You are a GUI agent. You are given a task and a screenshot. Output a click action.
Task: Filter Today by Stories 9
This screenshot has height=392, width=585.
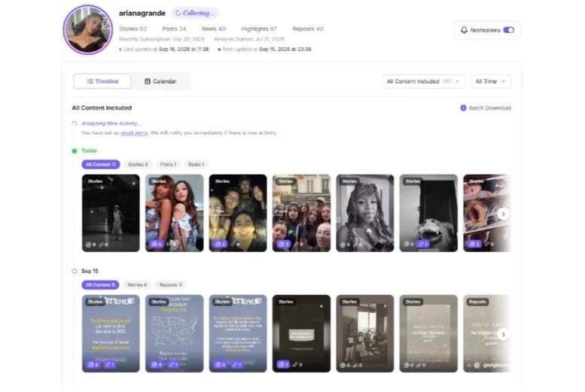point(138,165)
